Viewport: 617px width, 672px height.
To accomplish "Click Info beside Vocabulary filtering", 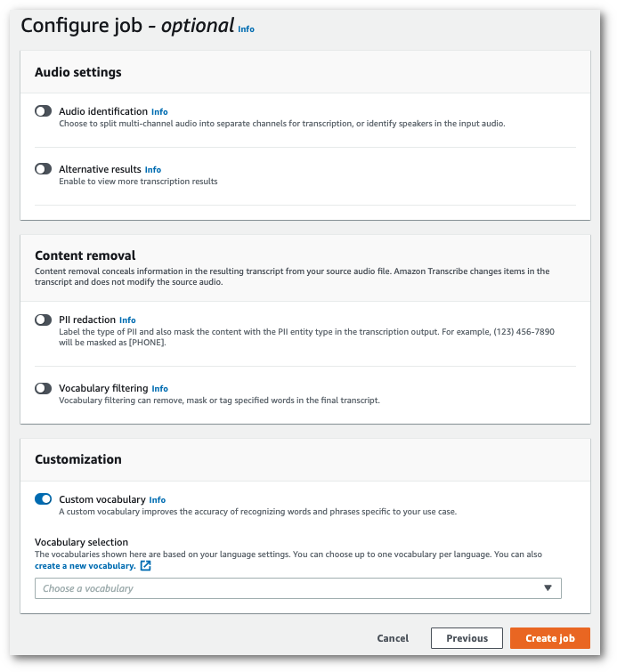I will (x=159, y=389).
